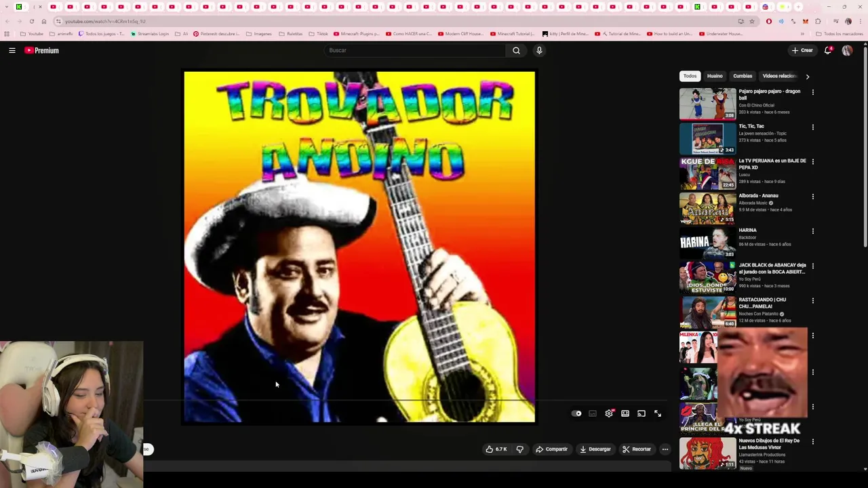The width and height of the screenshot is (868, 488).
Task: Open more actions ellipsis below video
Action: [x=665, y=449]
